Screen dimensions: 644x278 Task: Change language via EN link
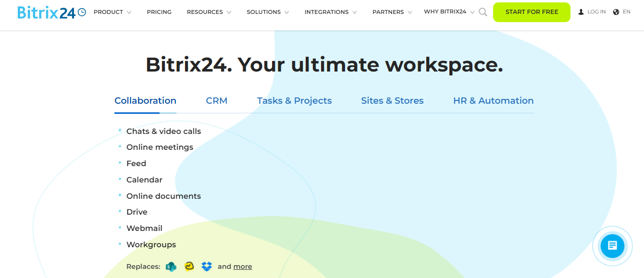[627, 12]
